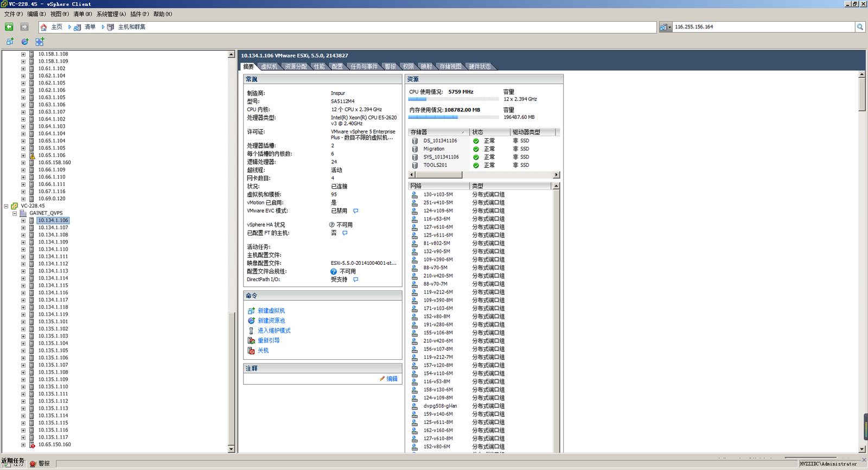The width and height of the screenshot is (868, 470).
Task: Switch to the 虚拟机 tab
Action: (269, 67)
